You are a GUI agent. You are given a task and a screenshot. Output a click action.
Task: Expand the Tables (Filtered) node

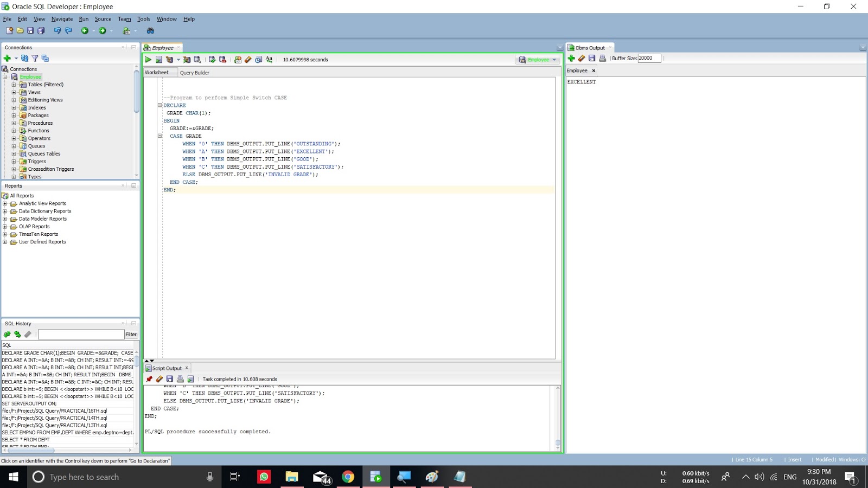[x=14, y=85]
